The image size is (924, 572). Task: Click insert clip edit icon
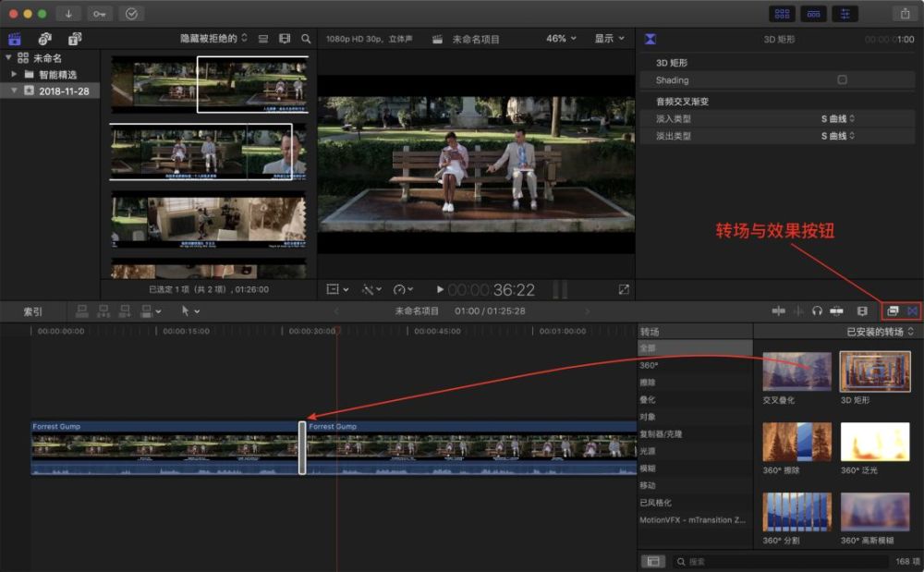click(x=103, y=311)
